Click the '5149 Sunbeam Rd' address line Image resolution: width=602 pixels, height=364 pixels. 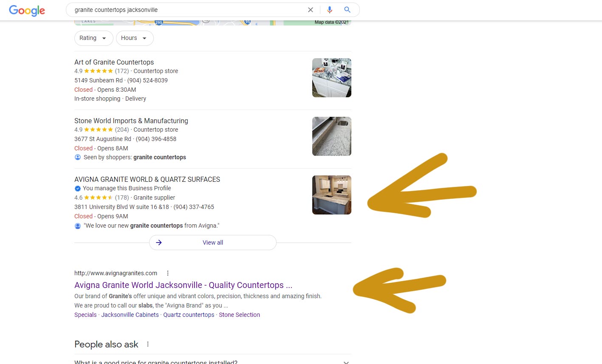point(99,80)
